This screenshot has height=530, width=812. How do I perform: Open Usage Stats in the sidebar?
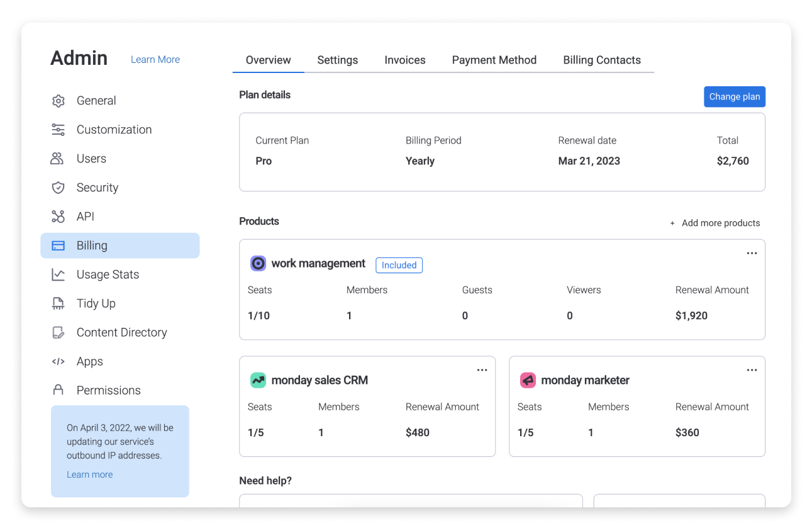[x=120, y=274]
